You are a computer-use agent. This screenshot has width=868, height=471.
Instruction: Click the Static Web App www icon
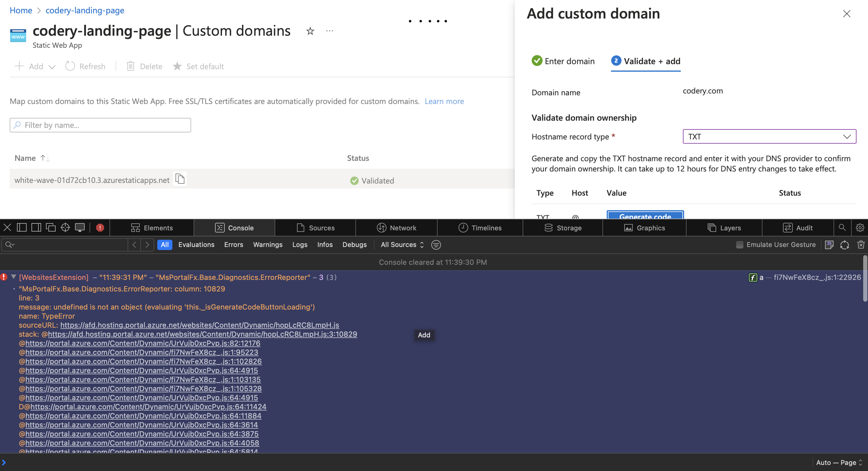click(18, 36)
